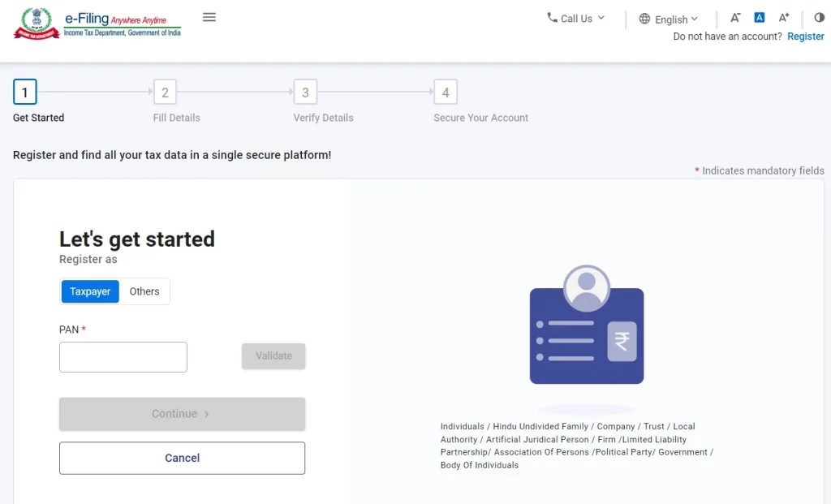831x504 pixels.
Task: Click inside the PAN input field
Action: (x=123, y=357)
